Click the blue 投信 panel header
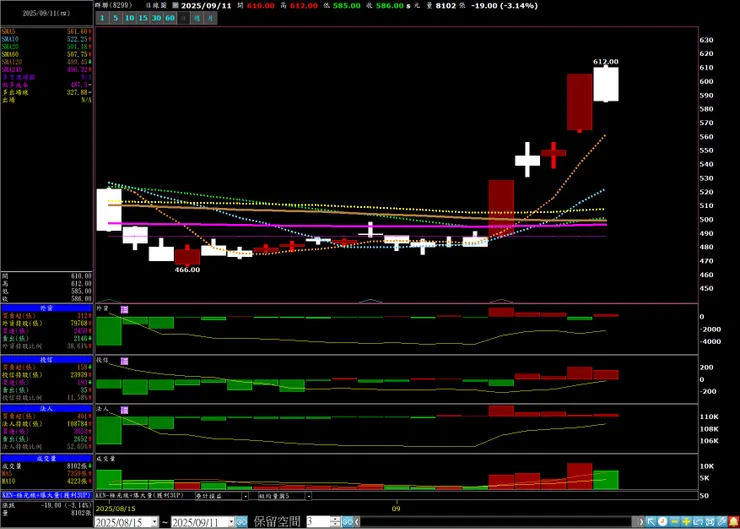 tap(46, 360)
